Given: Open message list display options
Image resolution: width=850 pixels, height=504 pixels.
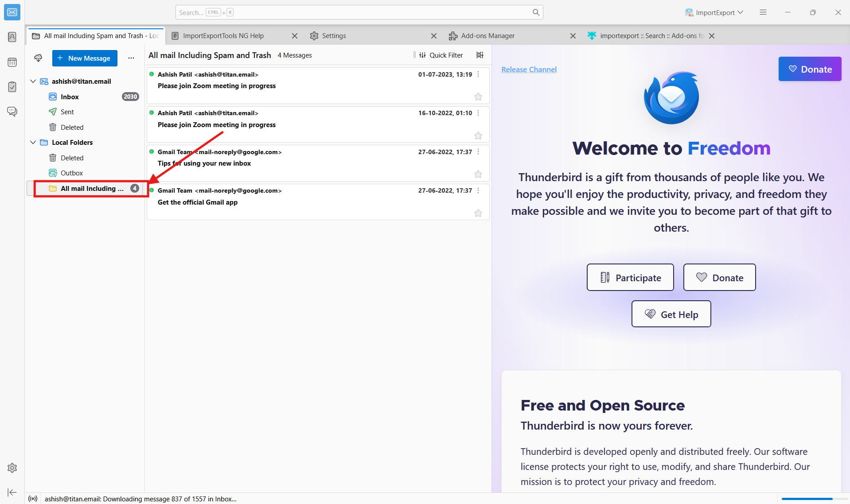Looking at the screenshot, I should pyautogui.click(x=480, y=55).
